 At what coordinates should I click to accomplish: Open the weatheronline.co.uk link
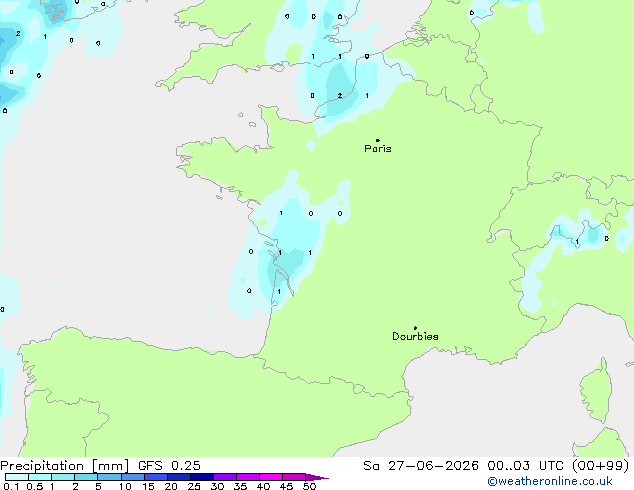point(550,481)
